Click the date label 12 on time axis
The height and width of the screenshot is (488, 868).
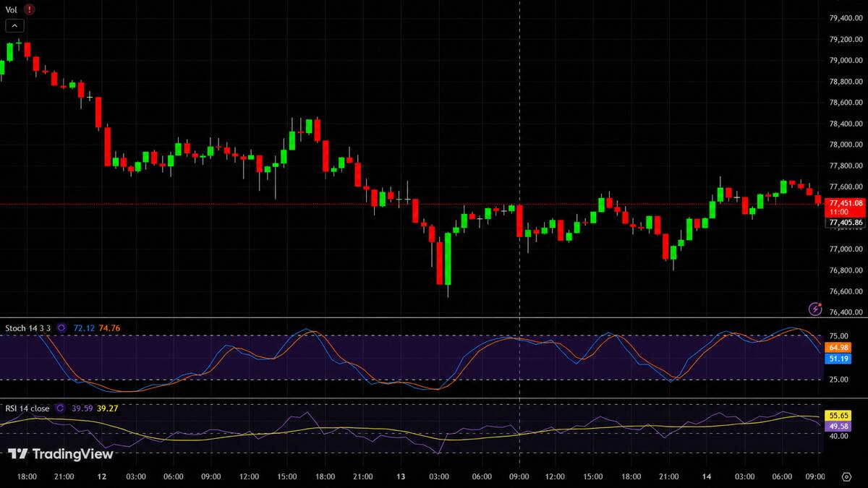click(102, 476)
